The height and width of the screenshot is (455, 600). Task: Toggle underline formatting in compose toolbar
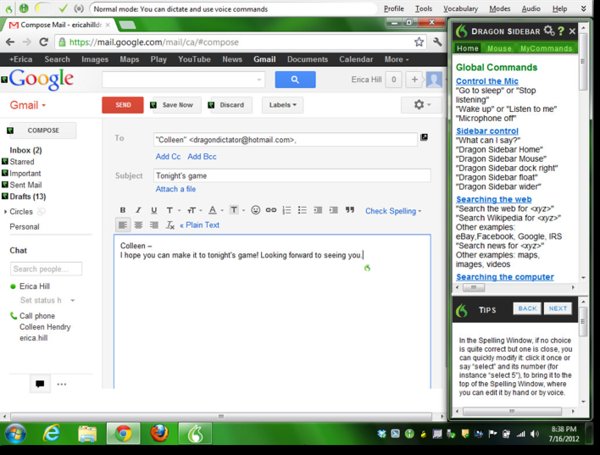click(154, 210)
